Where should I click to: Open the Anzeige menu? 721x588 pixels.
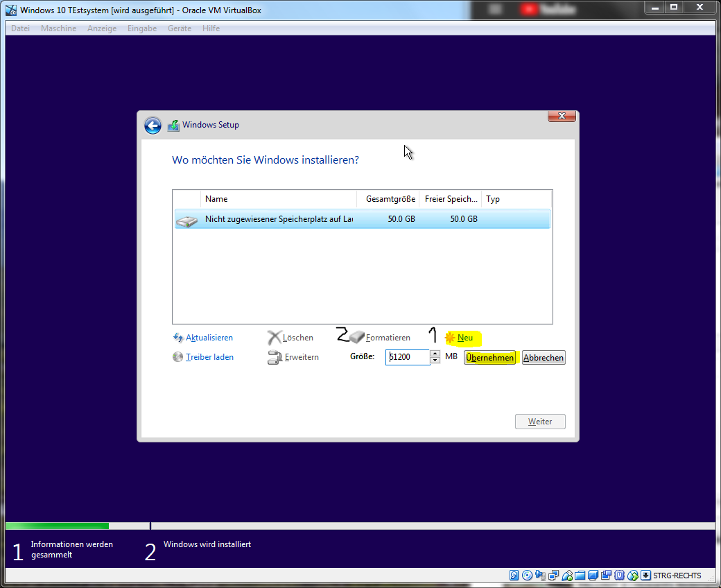(102, 28)
